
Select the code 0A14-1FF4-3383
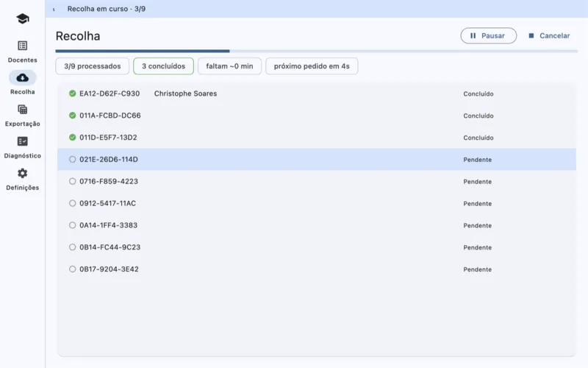tap(108, 225)
